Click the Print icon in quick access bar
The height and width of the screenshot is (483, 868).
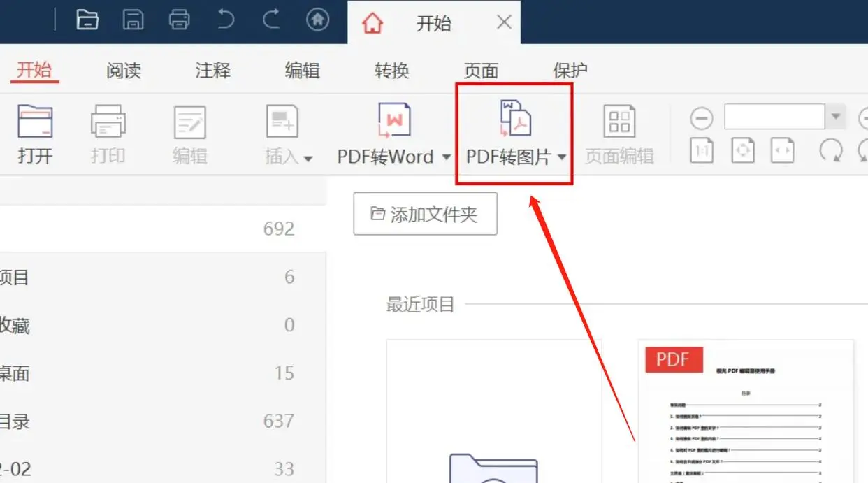click(x=179, y=20)
